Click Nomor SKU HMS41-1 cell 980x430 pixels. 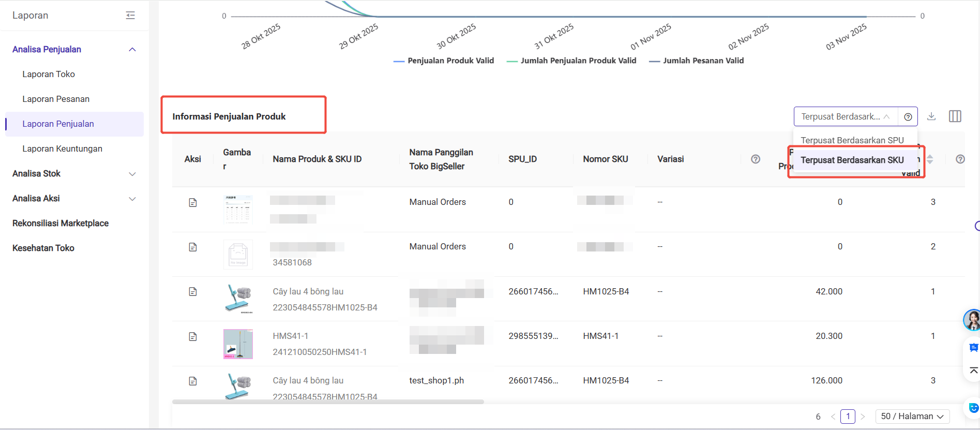click(600, 336)
